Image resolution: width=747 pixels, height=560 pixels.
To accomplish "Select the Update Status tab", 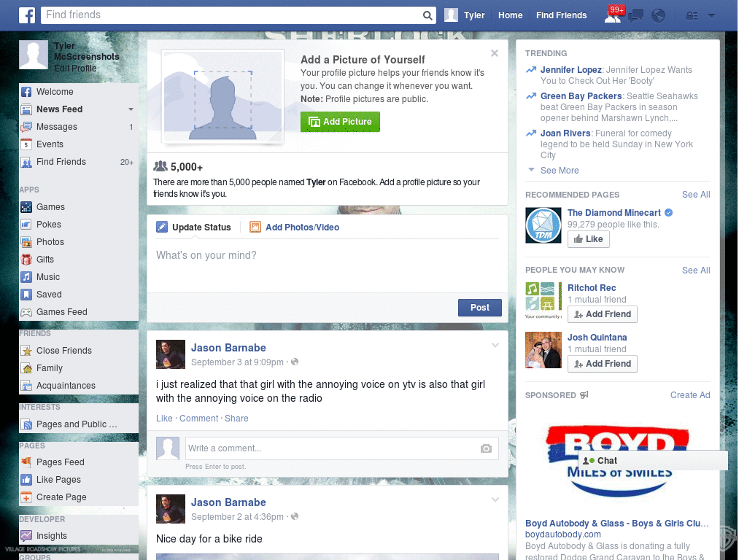I will point(193,227).
